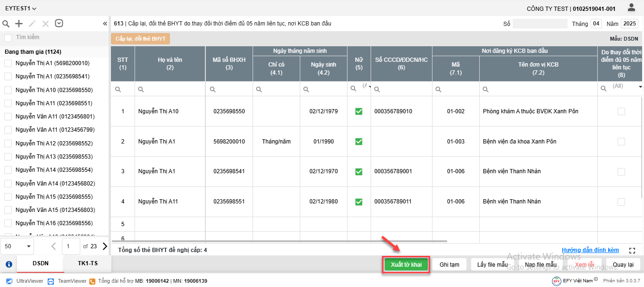Open the user account icon
The image size is (644, 287).
click(x=631, y=8)
